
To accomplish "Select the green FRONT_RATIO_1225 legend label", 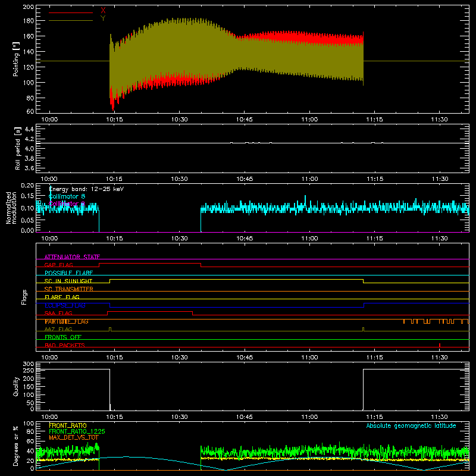I will [77, 431].
